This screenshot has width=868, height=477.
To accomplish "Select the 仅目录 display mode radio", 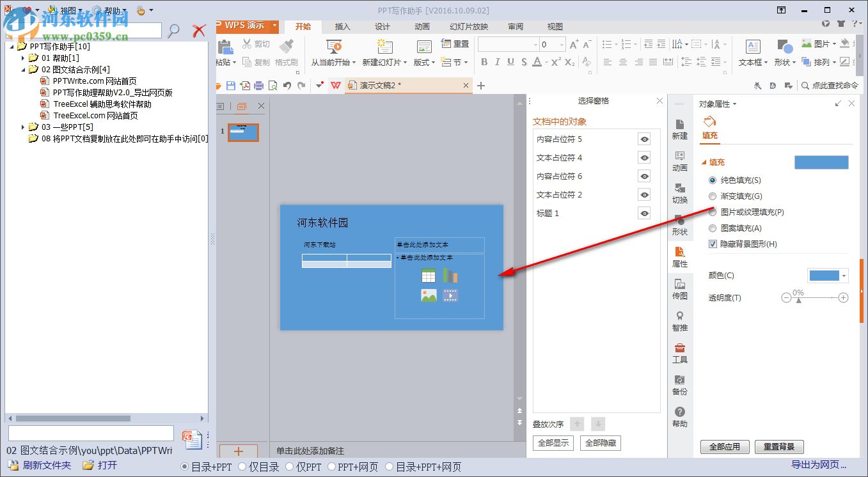I will [x=242, y=467].
